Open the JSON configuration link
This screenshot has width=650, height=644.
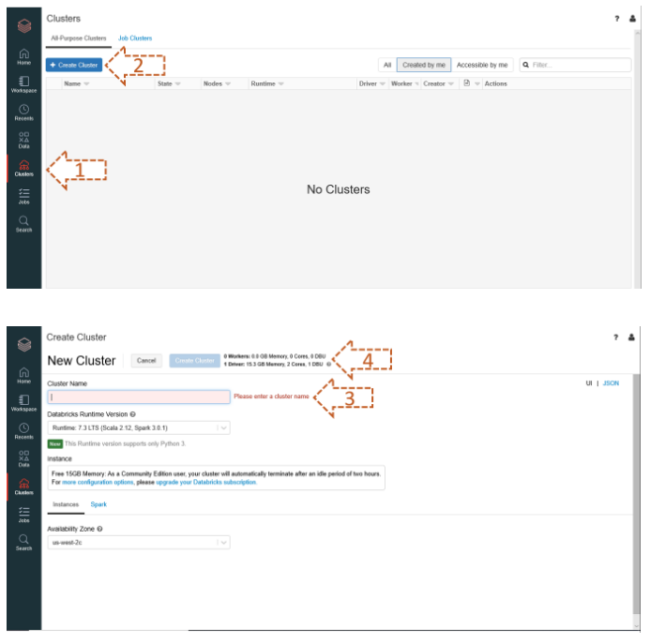coord(611,382)
